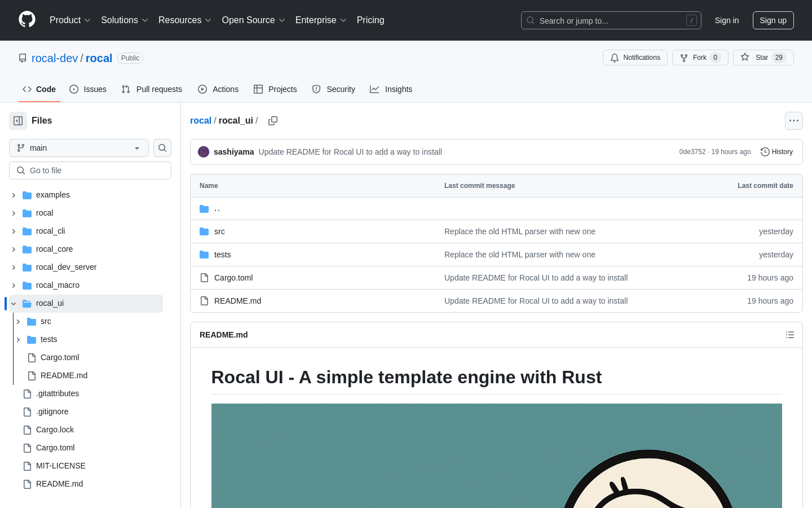Image resolution: width=812 pixels, height=508 pixels.
Task: Open the Open Source navigation menu
Action: point(254,20)
